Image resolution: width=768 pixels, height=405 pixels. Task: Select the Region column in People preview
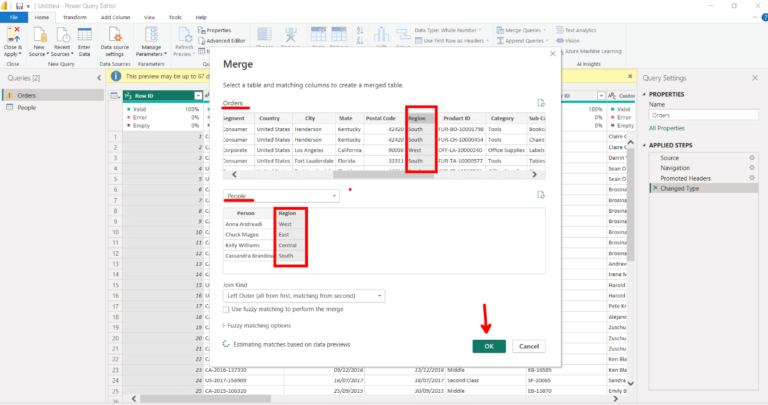tap(290, 214)
